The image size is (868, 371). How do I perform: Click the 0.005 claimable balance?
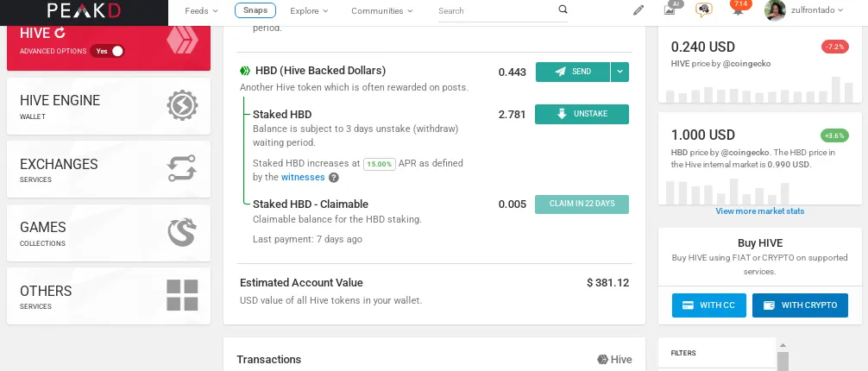tap(512, 204)
